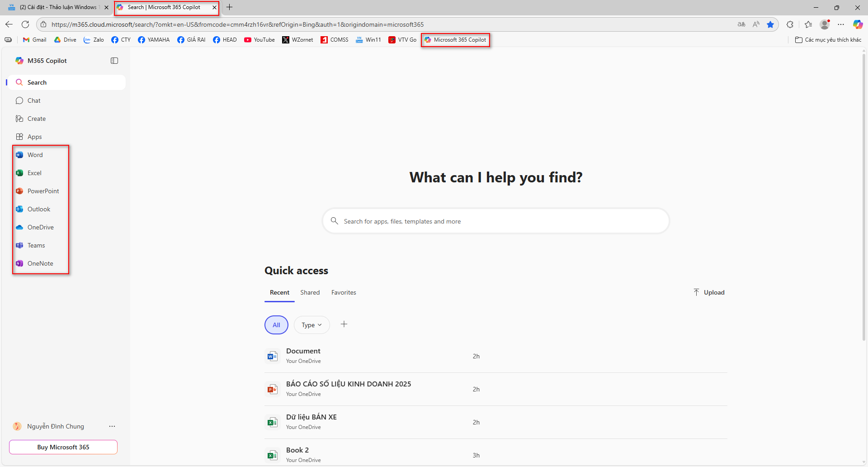Viewport: 868px width, 467px height.
Task: Open Word from the sidebar
Action: click(x=35, y=155)
